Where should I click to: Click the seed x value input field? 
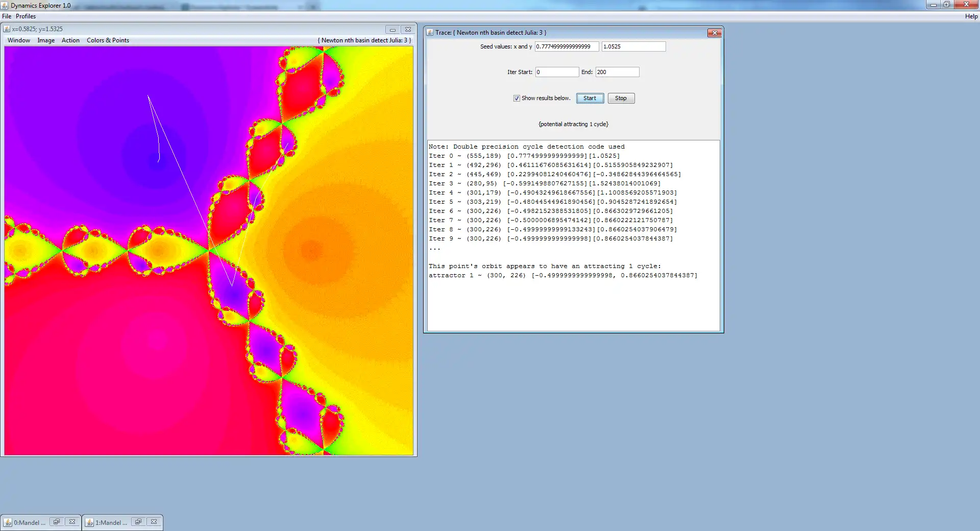(x=567, y=46)
